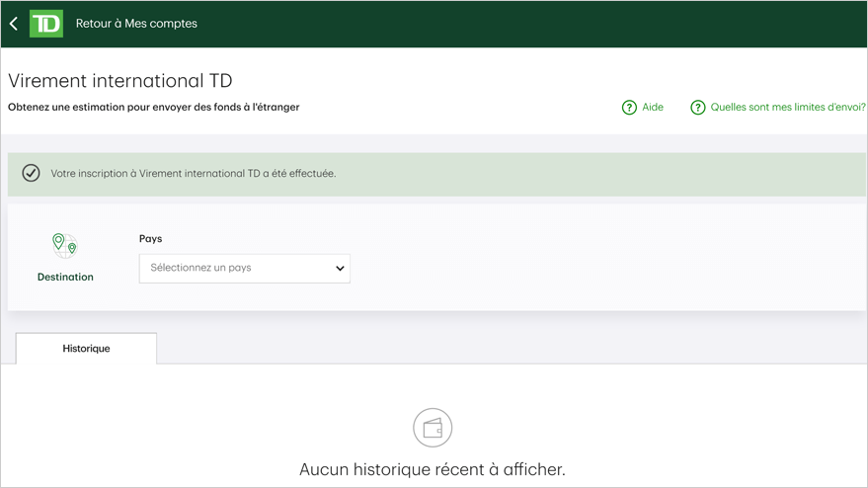Click the Aide question mark icon
Screen dimensions: 868x488
(629, 108)
